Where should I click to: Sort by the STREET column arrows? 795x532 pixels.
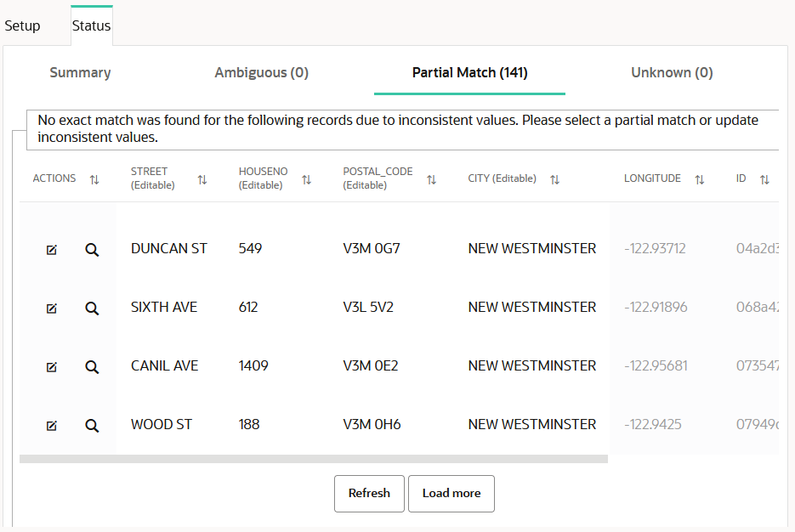pos(202,179)
